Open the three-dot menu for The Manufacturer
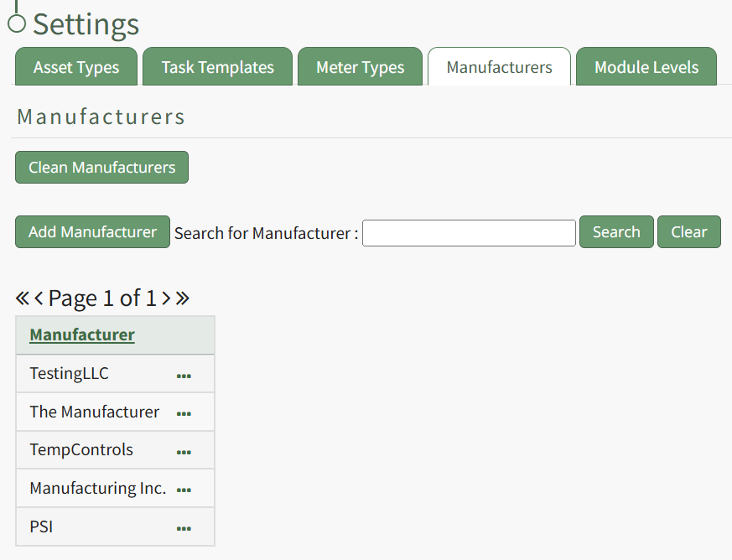This screenshot has width=732, height=560. (x=184, y=413)
